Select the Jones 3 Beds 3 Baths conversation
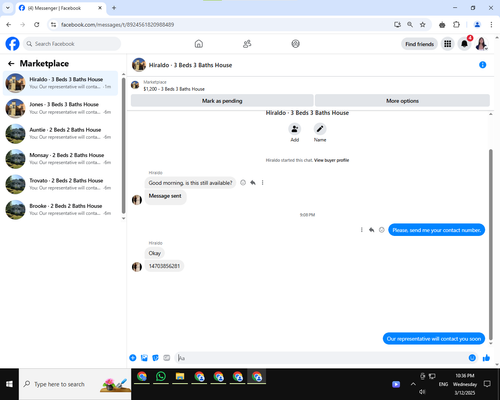 [61, 108]
